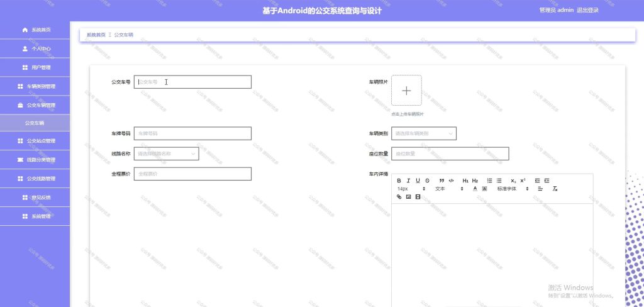Click the 管理员 admin label

(556, 10)
